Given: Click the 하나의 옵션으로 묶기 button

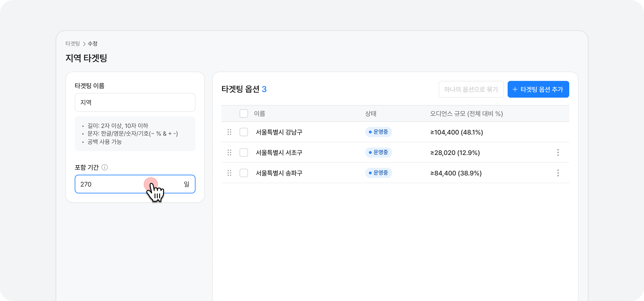Looking at the screenshot, I should 471,89.
